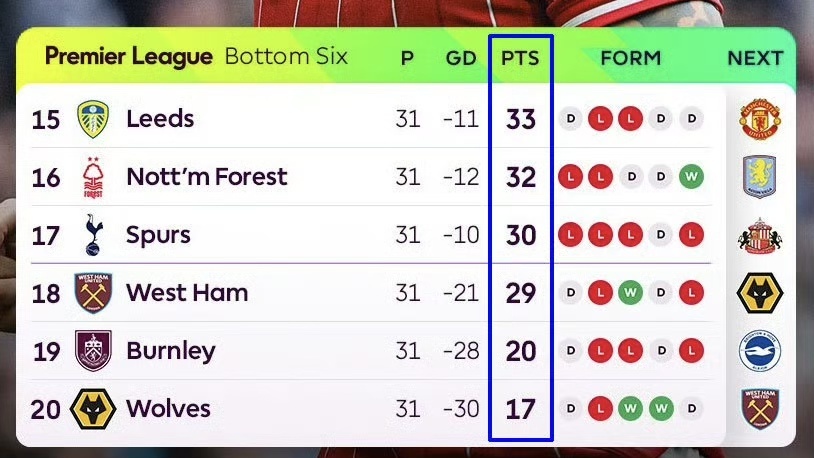Open the Burnley crest beside team name
Viewport: 814px width, 458px height.
pyautogui.click(x=93, y=351)
